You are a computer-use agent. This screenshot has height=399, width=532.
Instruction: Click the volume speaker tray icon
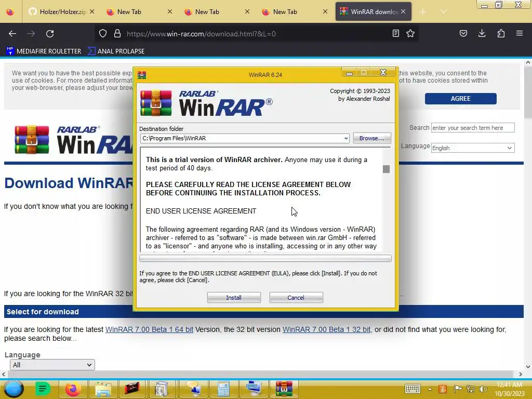tap(483, 389)
